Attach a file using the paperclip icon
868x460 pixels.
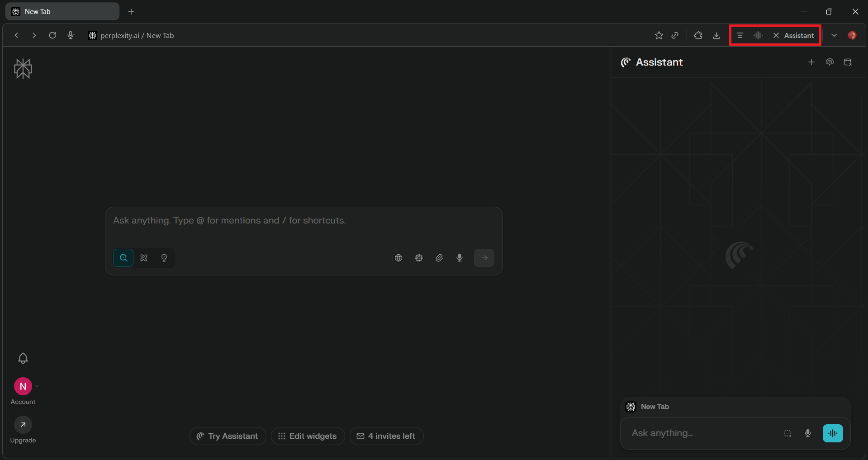tap(439, 258)
